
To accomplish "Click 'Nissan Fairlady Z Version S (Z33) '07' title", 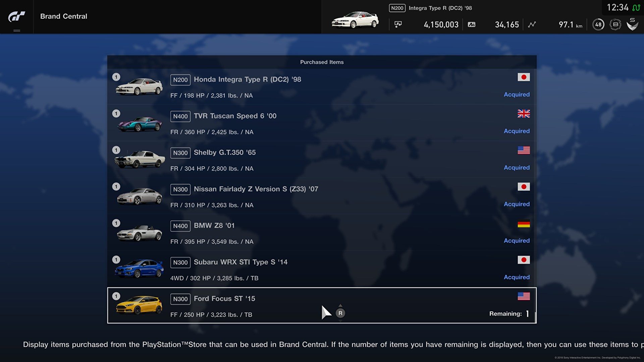I will [x=256, y=189].
